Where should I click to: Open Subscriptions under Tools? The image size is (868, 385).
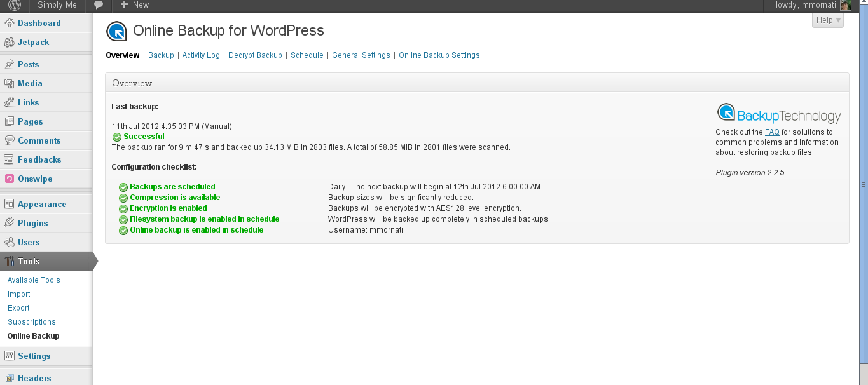(x=32, y=322)
